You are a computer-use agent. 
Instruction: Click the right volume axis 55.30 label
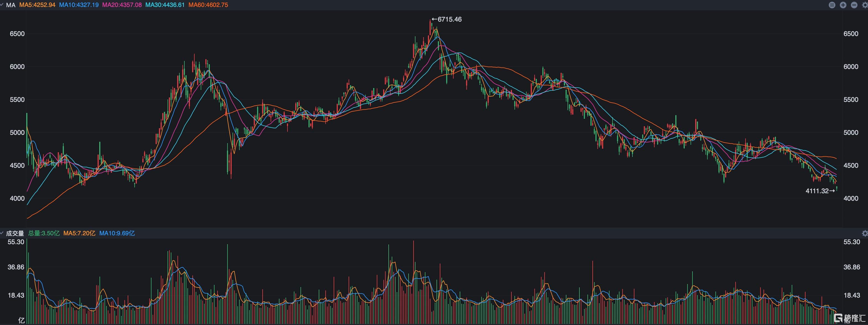click(852, 242)
